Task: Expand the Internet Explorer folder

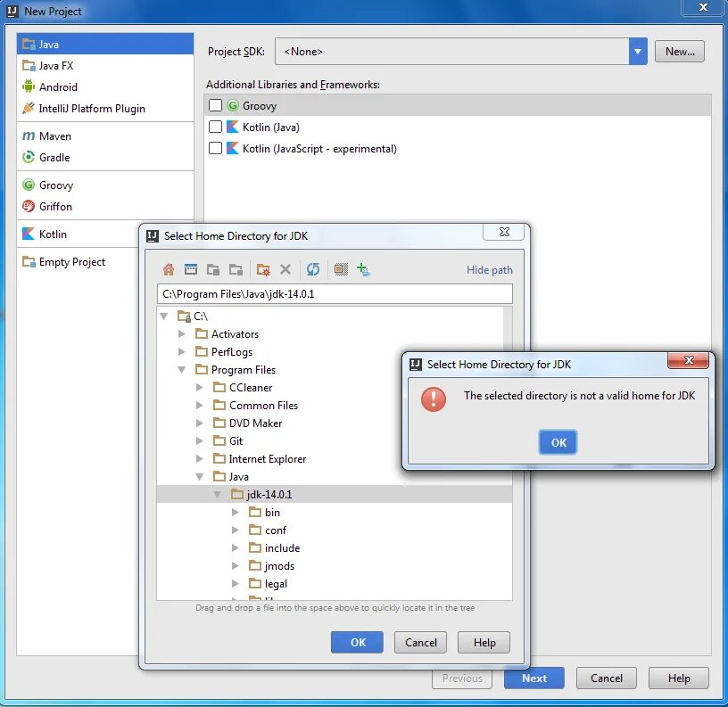Action: [x=200, y=459]
